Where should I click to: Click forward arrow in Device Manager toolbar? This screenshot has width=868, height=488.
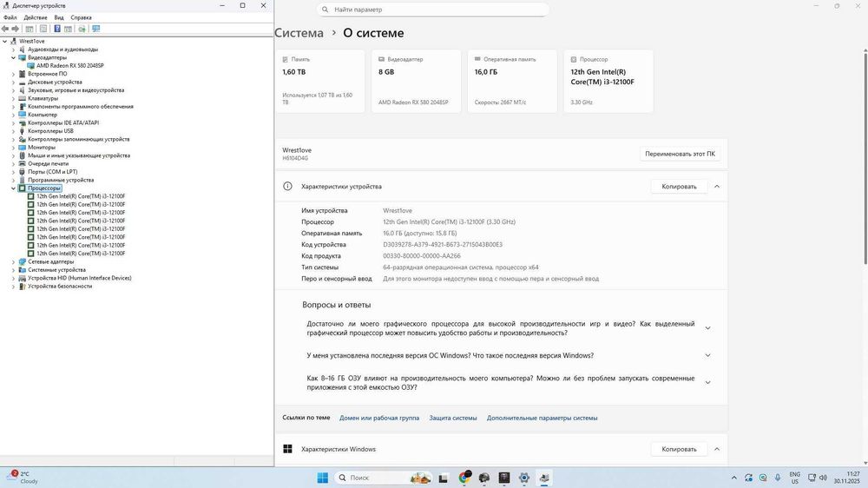click(16, 29)
